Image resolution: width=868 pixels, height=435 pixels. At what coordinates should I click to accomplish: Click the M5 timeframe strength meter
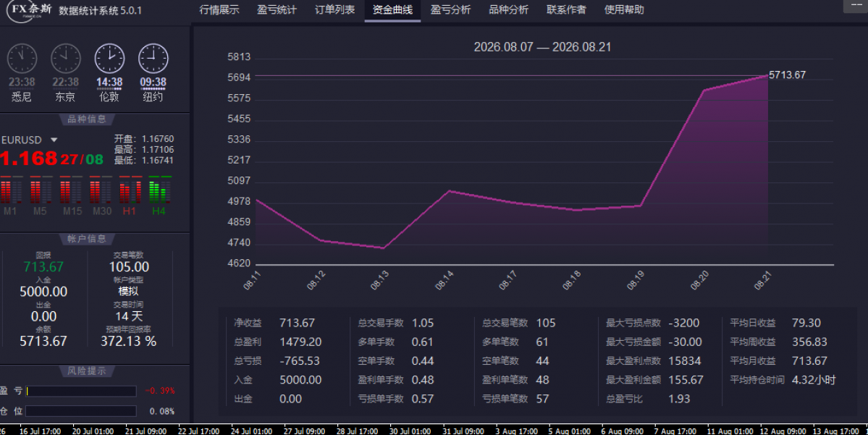point(41,190)
